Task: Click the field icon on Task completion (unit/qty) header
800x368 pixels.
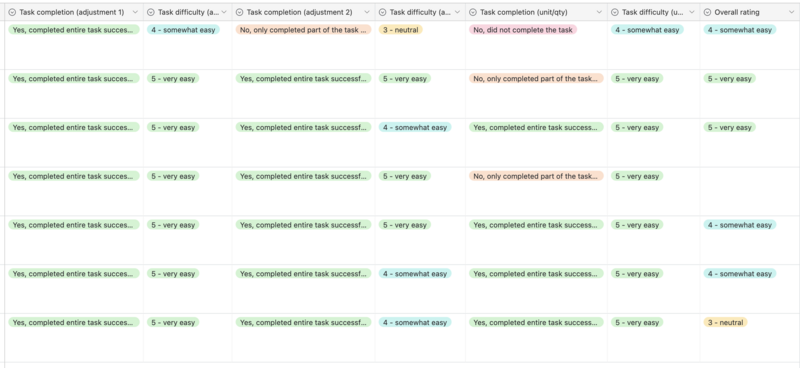Action: click(x=472, y=12)
